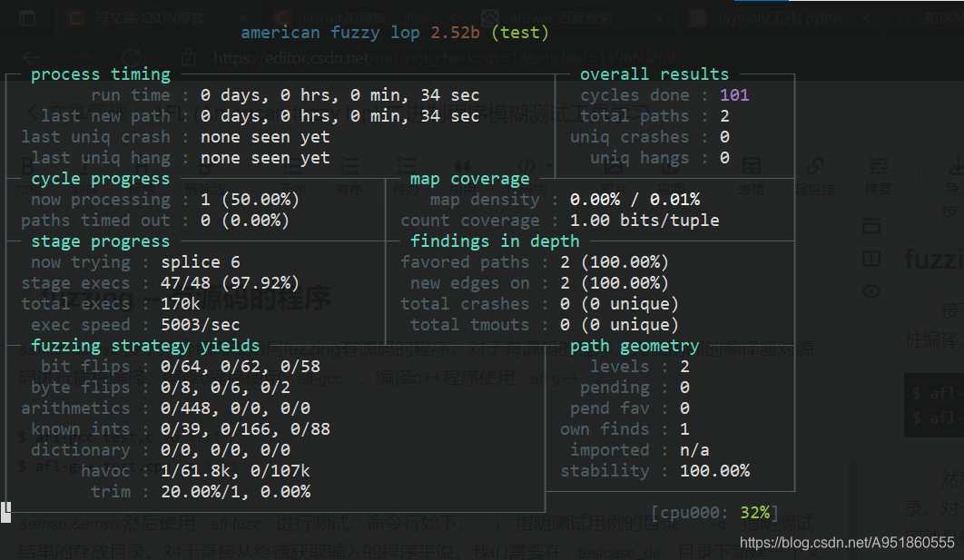Click the new edges on value '2 (100.00%)'
Viewport: 964px width, 560px height.
615,283
